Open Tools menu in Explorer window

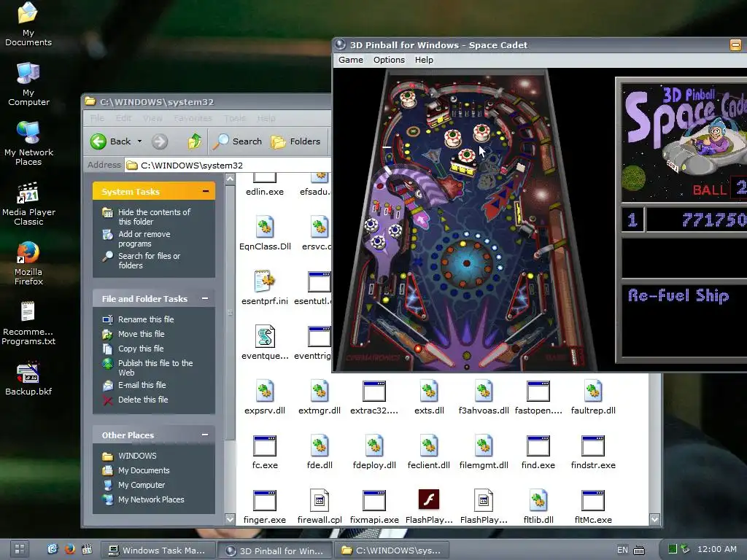[235, 118]
